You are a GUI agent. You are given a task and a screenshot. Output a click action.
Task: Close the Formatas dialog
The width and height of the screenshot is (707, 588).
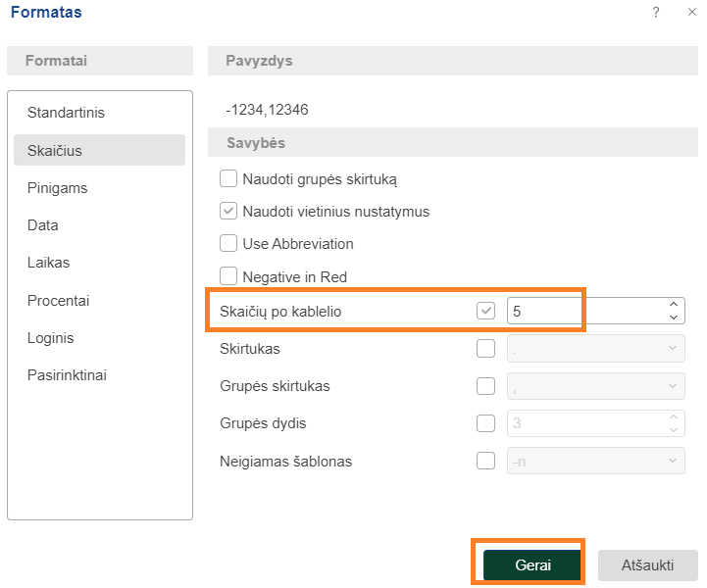(x=691, y=13)
